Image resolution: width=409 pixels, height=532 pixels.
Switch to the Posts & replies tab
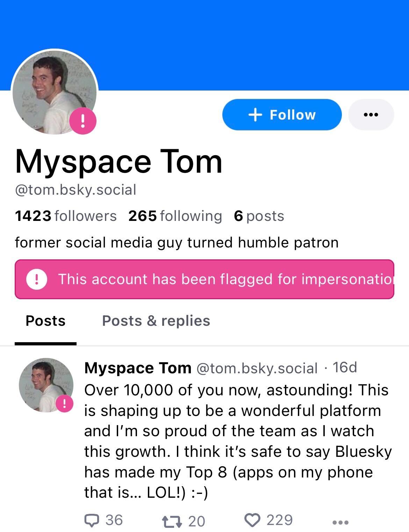pos(156,321)
